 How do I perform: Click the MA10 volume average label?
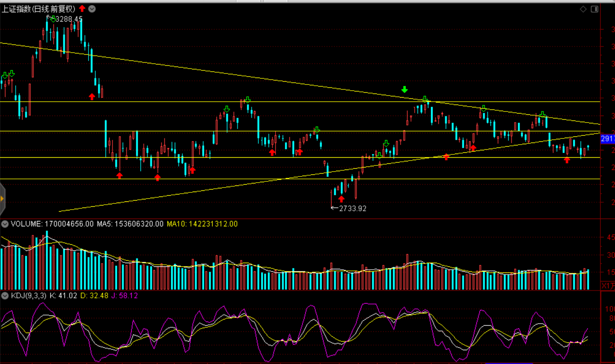[202, 224]
